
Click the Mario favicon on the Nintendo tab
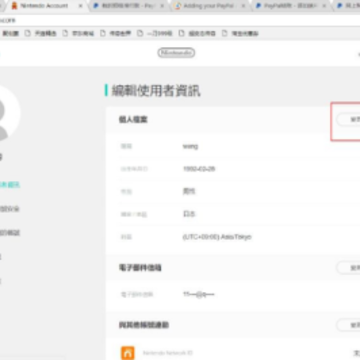[x=14, y=6]
